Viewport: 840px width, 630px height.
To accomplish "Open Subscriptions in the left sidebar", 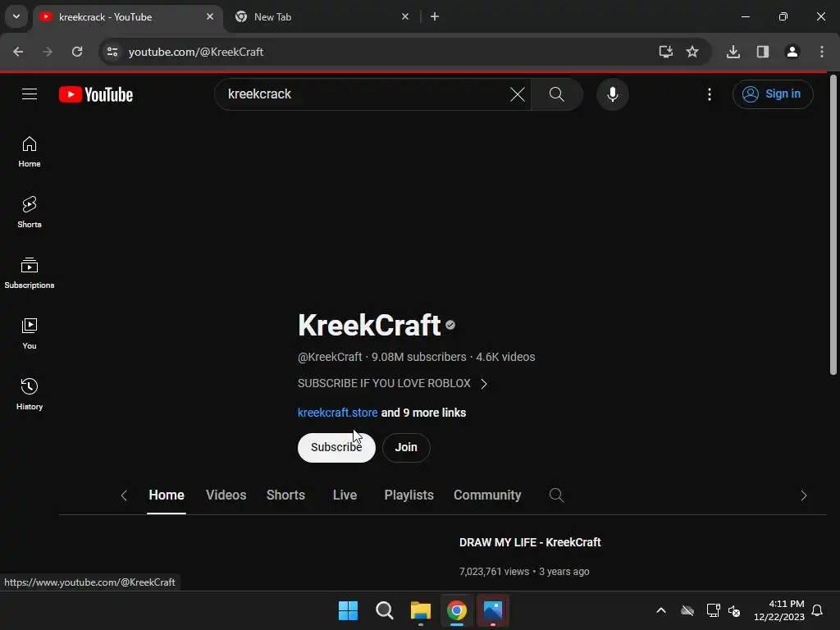I will [30, 273].
